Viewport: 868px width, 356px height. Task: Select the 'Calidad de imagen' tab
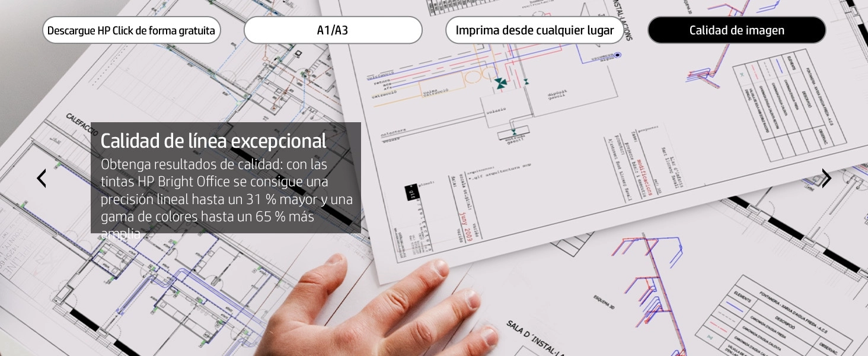coord(736,30)
